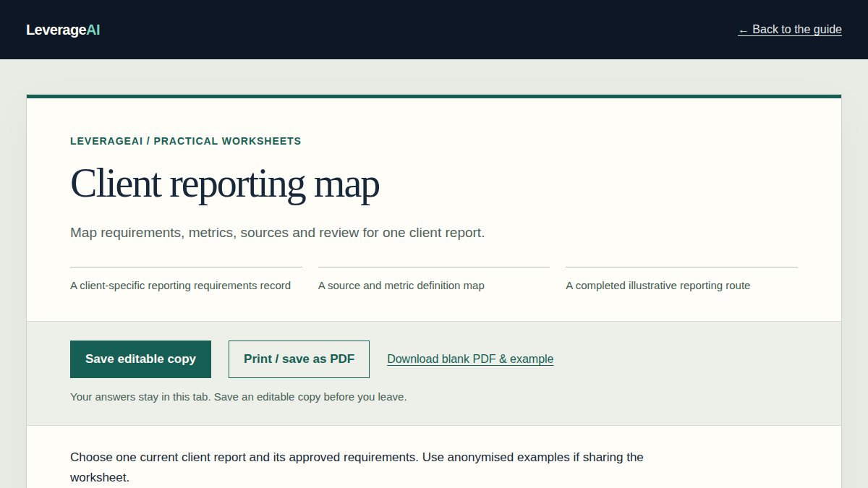Click 'Choose one current client report' instruction paragraph

click(x=357, y=467)
